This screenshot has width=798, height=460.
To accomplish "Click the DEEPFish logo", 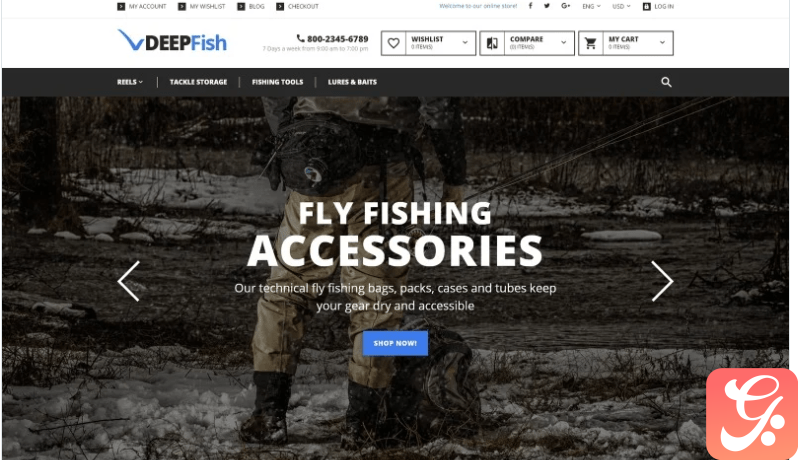I will [x=173, y=41].
